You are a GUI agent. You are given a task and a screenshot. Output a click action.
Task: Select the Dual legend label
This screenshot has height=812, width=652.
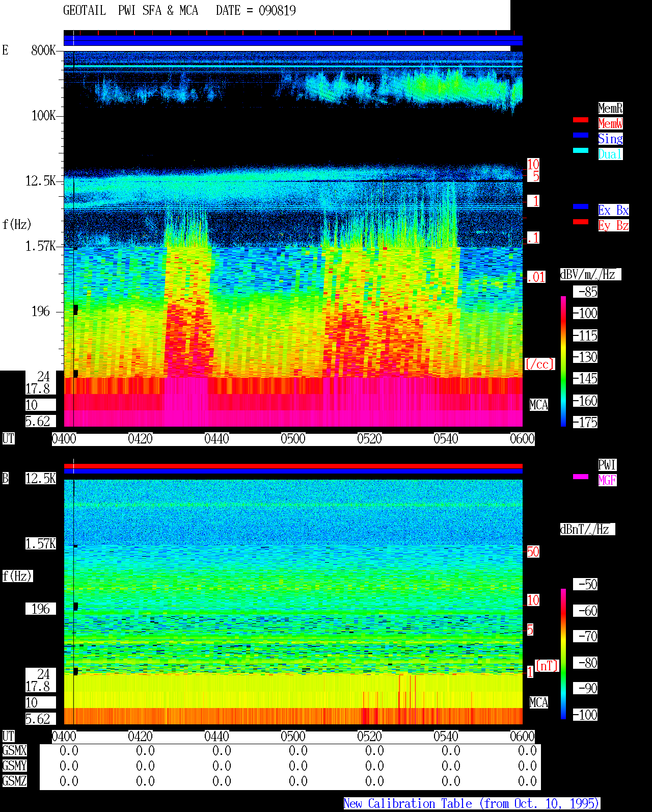(610, 154)
